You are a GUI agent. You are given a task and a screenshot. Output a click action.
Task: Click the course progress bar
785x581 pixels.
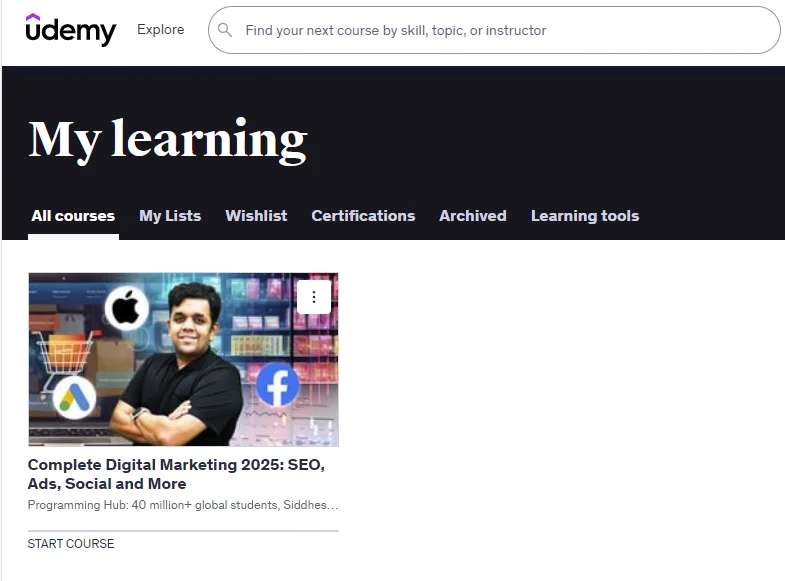tap(183, 530)
